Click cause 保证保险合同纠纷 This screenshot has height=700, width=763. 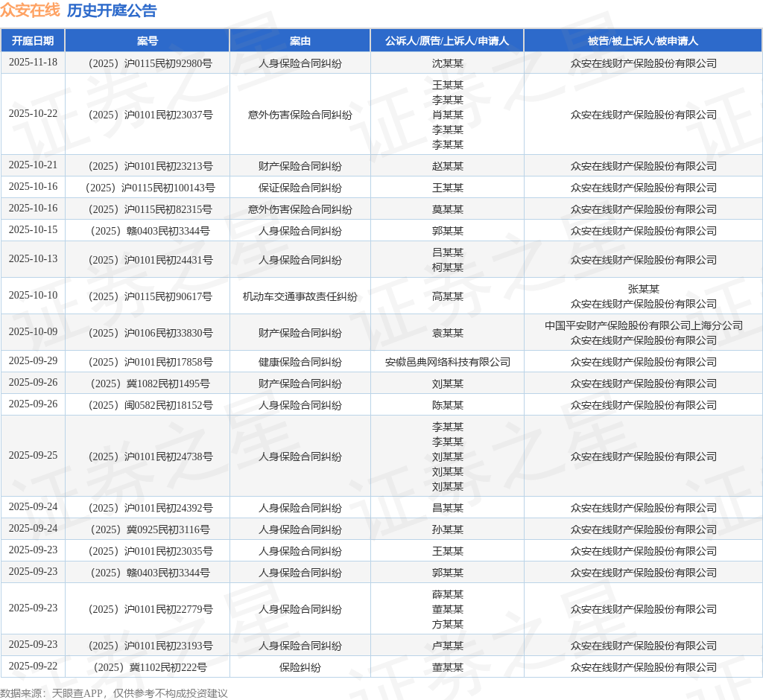(x=300, y=188)
